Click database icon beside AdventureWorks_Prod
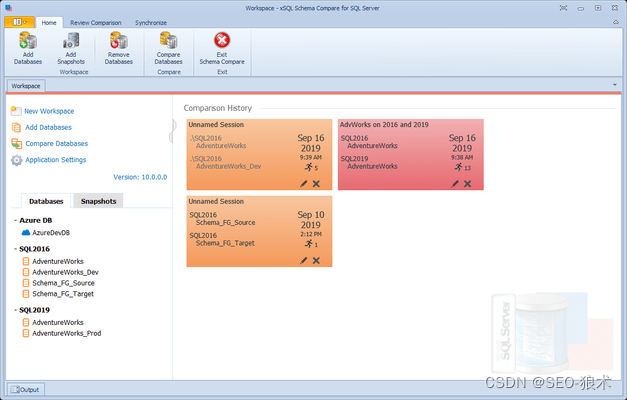This screenshot has width=627, height=400. 26,333
